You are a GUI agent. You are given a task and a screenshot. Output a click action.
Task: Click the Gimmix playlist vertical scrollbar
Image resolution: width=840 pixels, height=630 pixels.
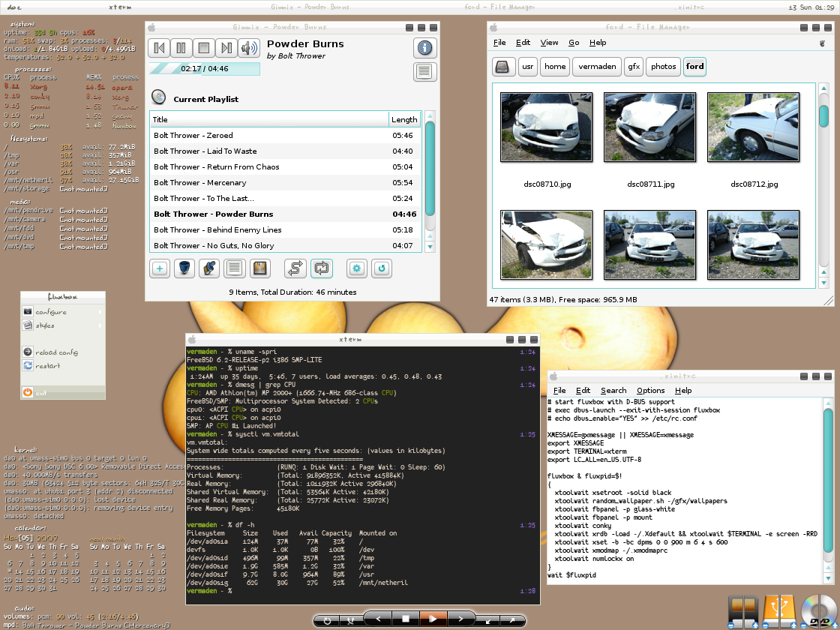tap(430, 169)
